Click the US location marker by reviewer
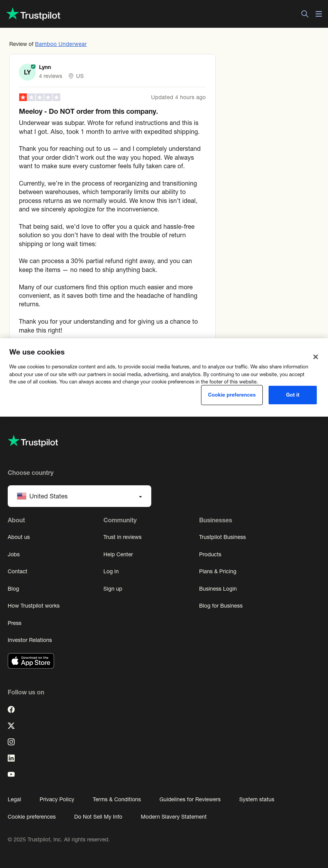 coord(76,76)
